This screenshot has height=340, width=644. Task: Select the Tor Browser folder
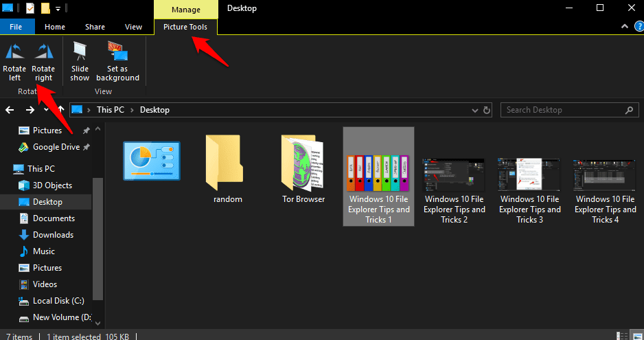[303, 170]
